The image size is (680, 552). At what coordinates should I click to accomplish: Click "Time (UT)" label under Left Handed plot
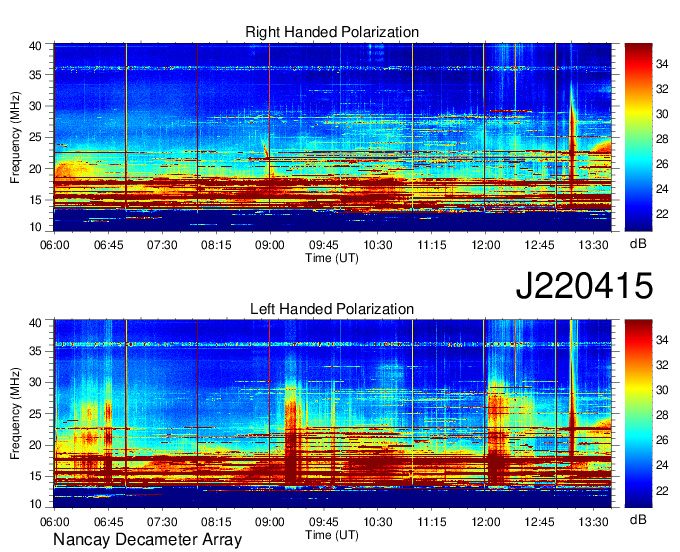tap(332, 535)
